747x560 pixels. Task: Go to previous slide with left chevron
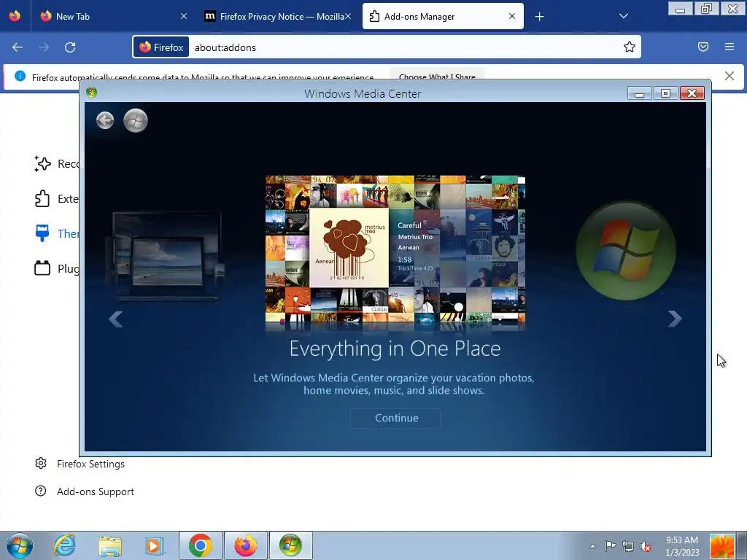click(x=116, y=319)
